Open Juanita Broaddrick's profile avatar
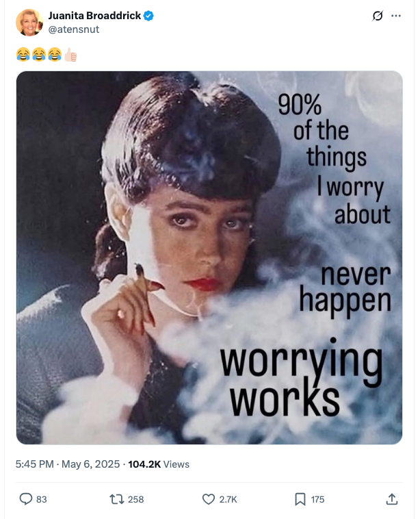Screen dimensions: 420x519 29,23
